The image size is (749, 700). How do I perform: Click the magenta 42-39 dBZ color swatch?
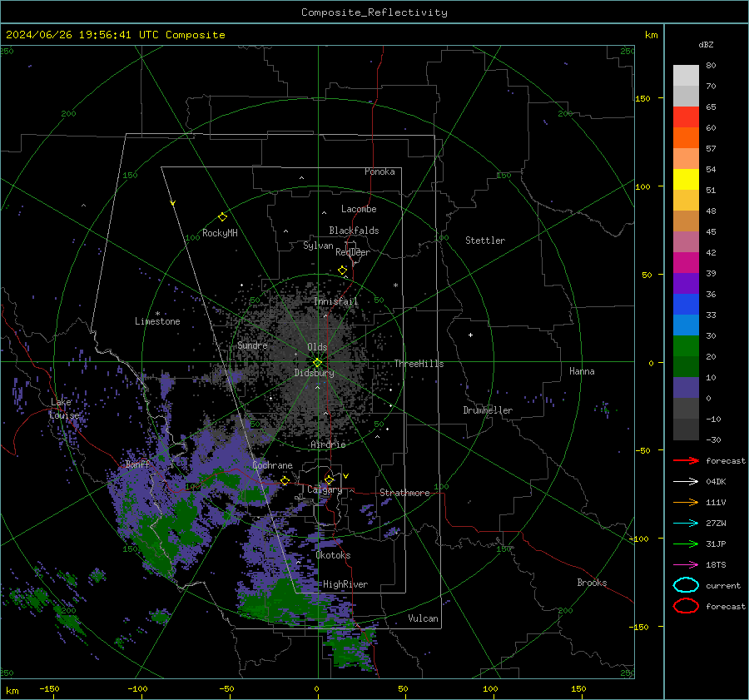point(686,263)
